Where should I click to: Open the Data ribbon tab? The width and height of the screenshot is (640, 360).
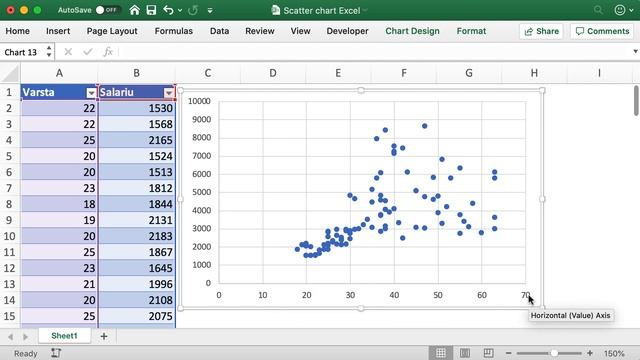[x=219, y=31]
